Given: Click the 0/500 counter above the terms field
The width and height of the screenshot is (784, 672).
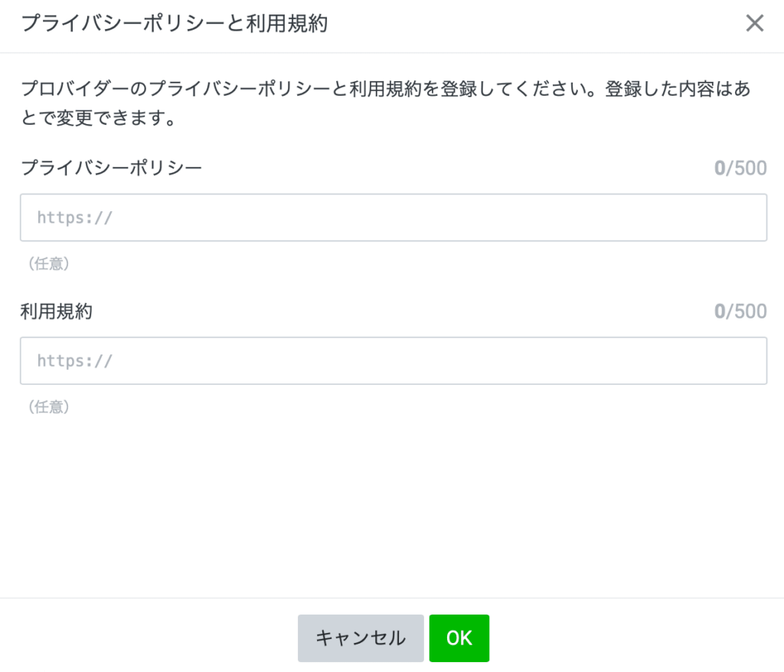Looking at the screenshot, I should pyautogui.click(x=740, y=311).
